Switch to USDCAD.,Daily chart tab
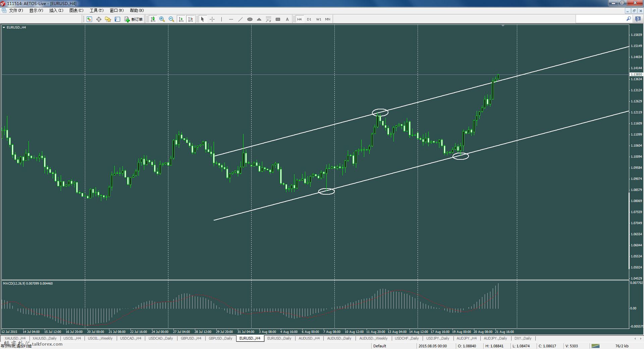Viewport: 644px width, 349px height. point(161,338)
